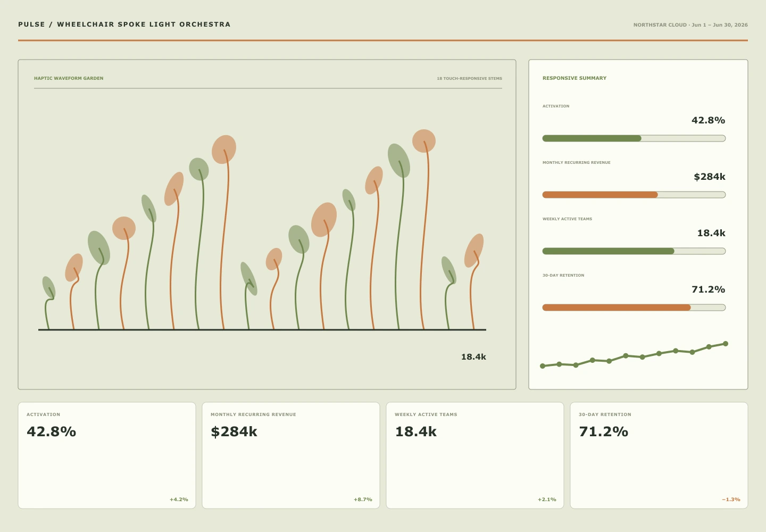This screenshot has height=532, width=766.
Task: Click the Monthly Recurring Revenue progress bar
Action: coord(634,195)
